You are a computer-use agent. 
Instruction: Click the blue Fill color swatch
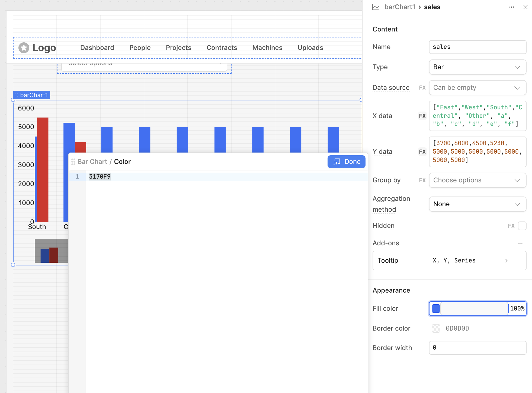436,309
